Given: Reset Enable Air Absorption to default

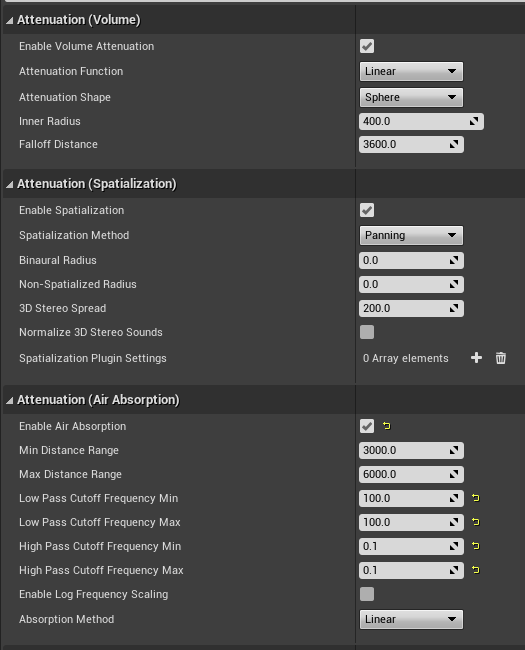Looking at the screenshot, I should click(386, 426).
